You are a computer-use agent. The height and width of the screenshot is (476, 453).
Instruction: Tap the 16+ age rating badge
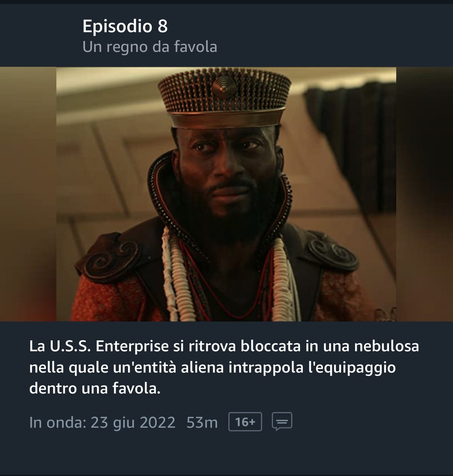click(245, 422)
